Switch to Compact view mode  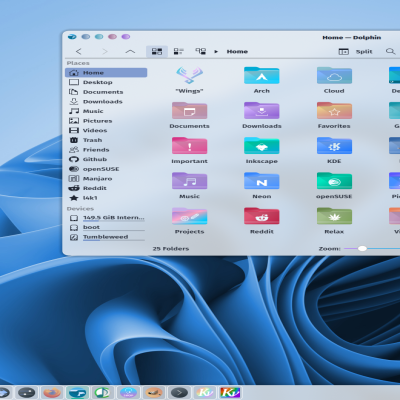[178, 51]
